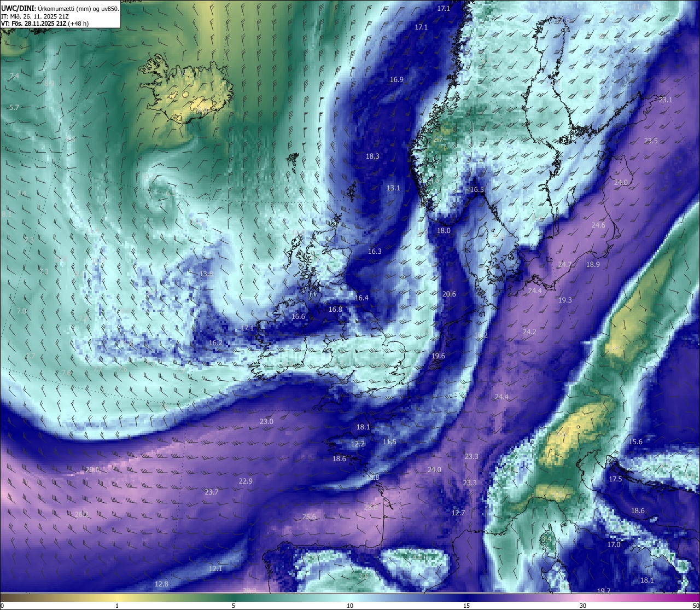Click the map value '13.1'
Viewport: 700px width, 610px height.
tap(393, 188)
